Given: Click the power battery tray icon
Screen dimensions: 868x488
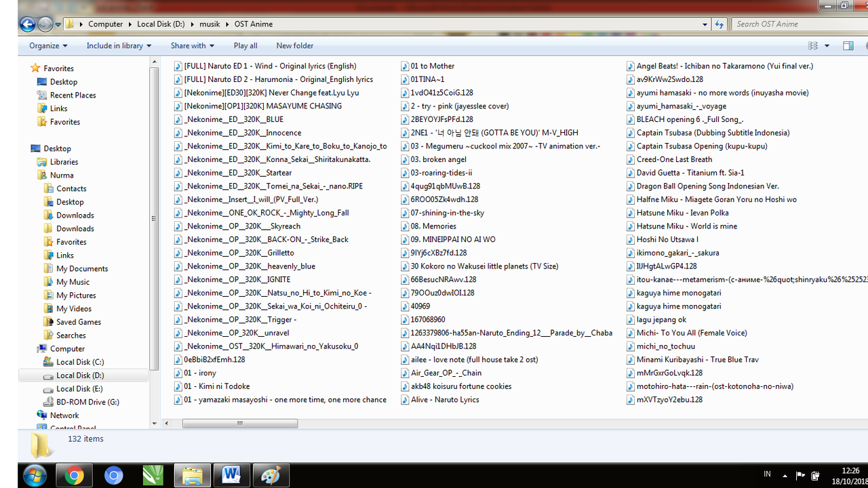Looking at the screenshot, I should tap(816, 475).
